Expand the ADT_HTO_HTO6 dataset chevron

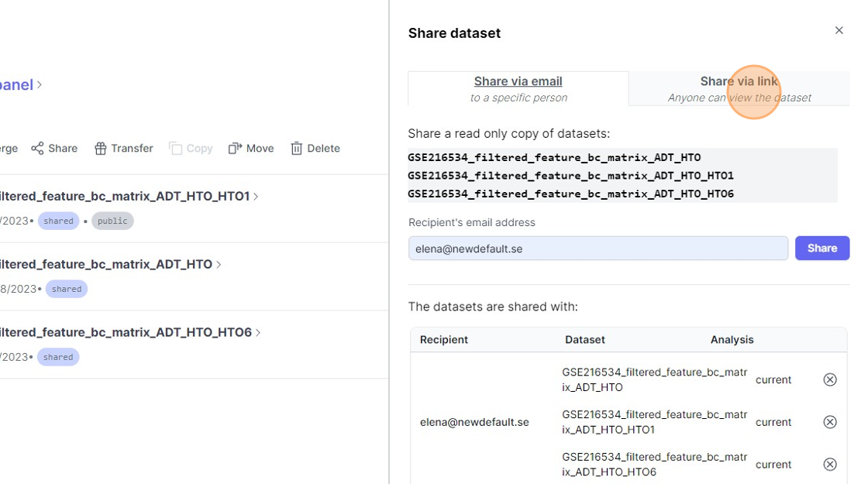(x=259, y=333)
